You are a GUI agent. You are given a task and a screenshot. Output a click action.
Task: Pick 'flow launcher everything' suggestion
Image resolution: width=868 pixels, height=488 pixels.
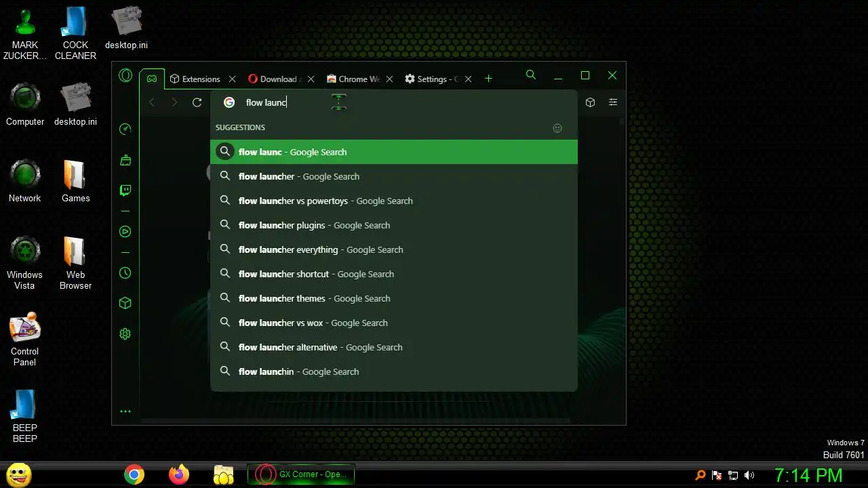pyautogui.click(x=394, y=249)
